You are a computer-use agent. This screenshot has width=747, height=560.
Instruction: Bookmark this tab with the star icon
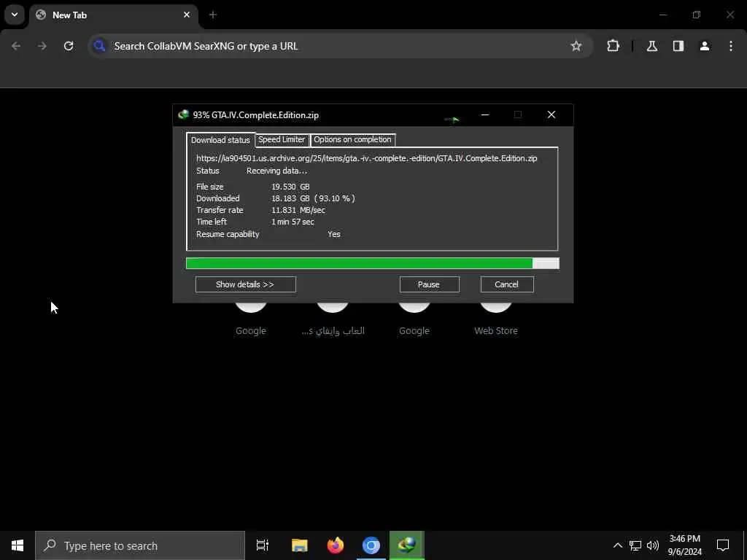(x=576, y=46)
